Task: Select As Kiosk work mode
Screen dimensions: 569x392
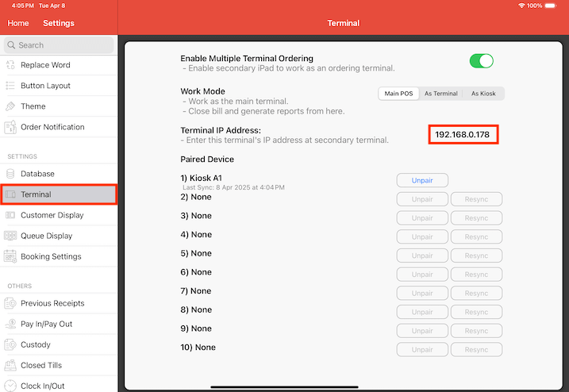Action: (483, 94)
